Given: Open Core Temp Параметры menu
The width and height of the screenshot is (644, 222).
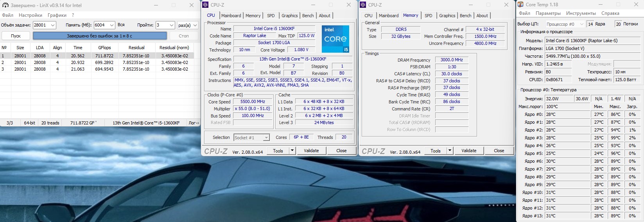Looking at the screenshot, I should pyautogui.click(x=548, y=13).
